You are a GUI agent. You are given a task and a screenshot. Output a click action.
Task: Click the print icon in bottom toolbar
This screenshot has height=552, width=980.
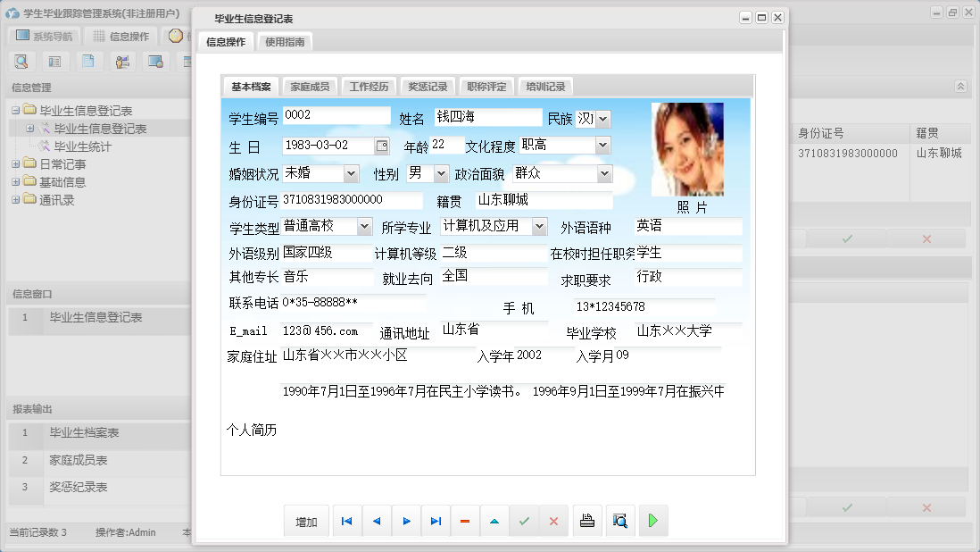click(587, 521)
